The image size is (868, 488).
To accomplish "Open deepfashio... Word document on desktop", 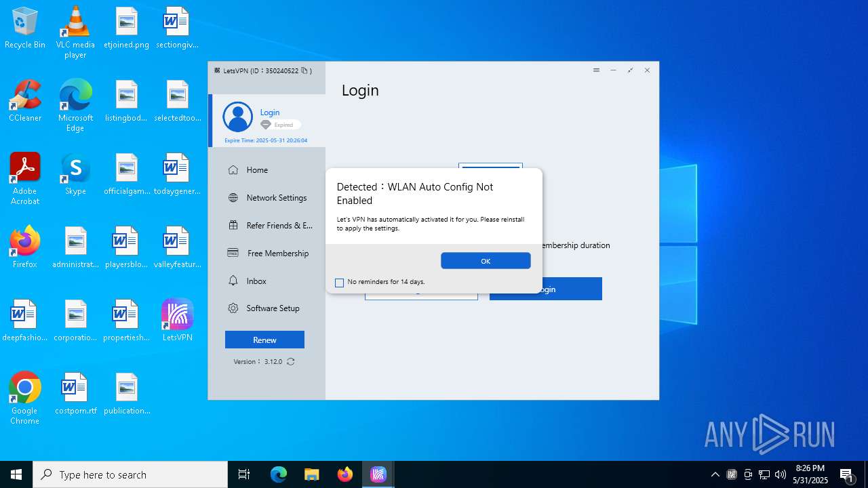I will point(25,321).
